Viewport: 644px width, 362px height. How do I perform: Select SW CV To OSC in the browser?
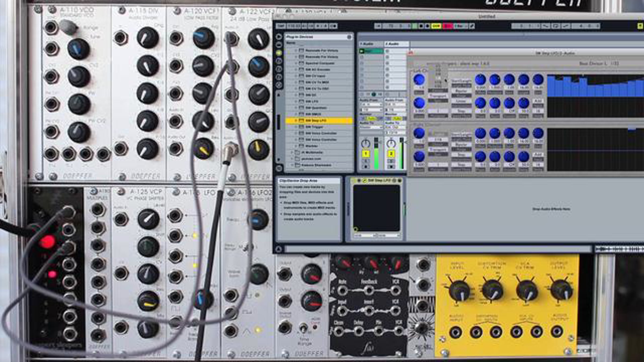coord(319,88)
